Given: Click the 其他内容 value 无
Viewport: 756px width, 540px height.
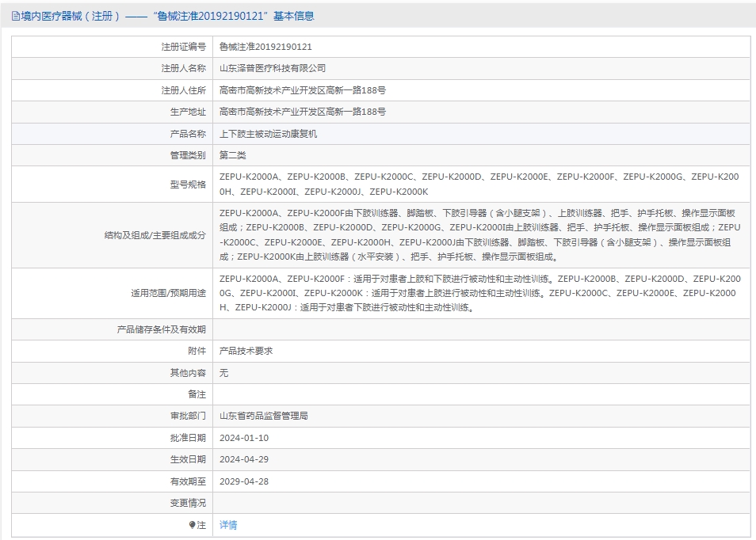Looking at the screenshot, I should point(223,371).
